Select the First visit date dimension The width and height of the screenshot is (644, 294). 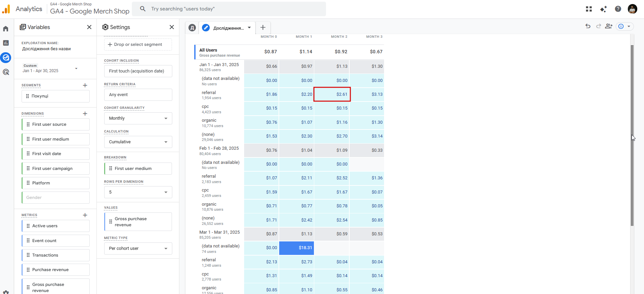(56, 154)
